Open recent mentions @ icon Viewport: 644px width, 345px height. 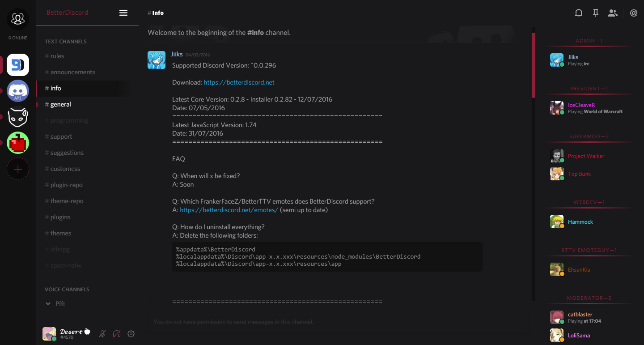click(634, 13)
